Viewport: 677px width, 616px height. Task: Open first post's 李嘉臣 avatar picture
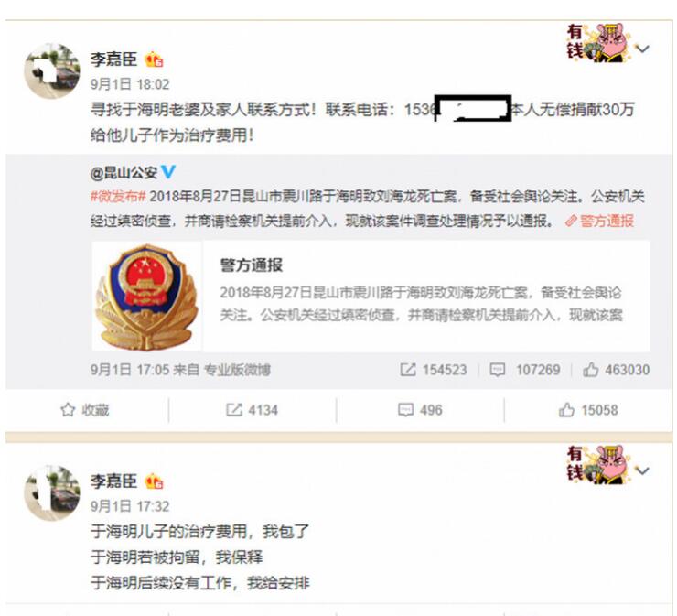tap(52, 70)
